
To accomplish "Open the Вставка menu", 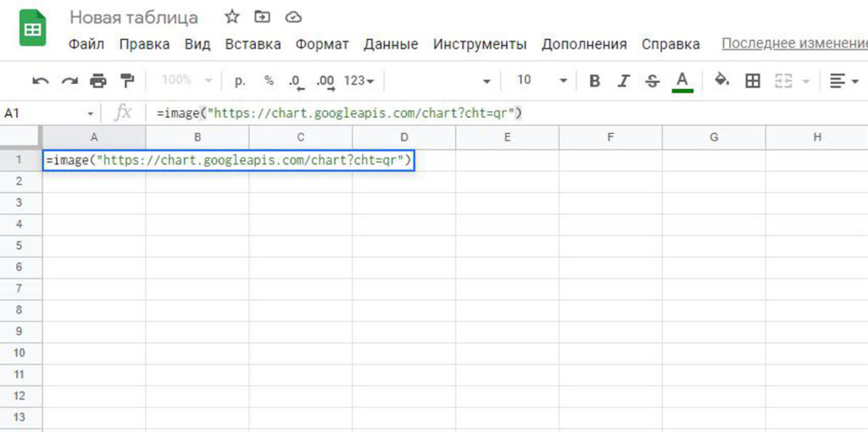I will coord(253,44).
